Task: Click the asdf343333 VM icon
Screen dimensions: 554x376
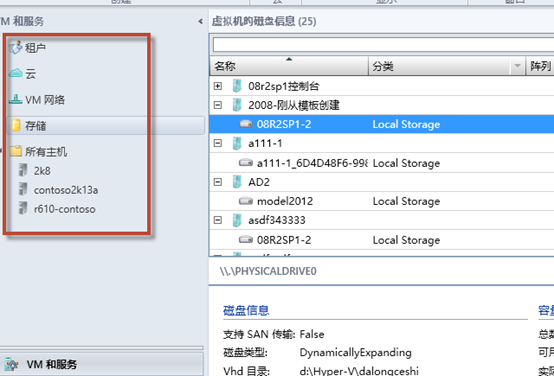Action: point(237,221)
